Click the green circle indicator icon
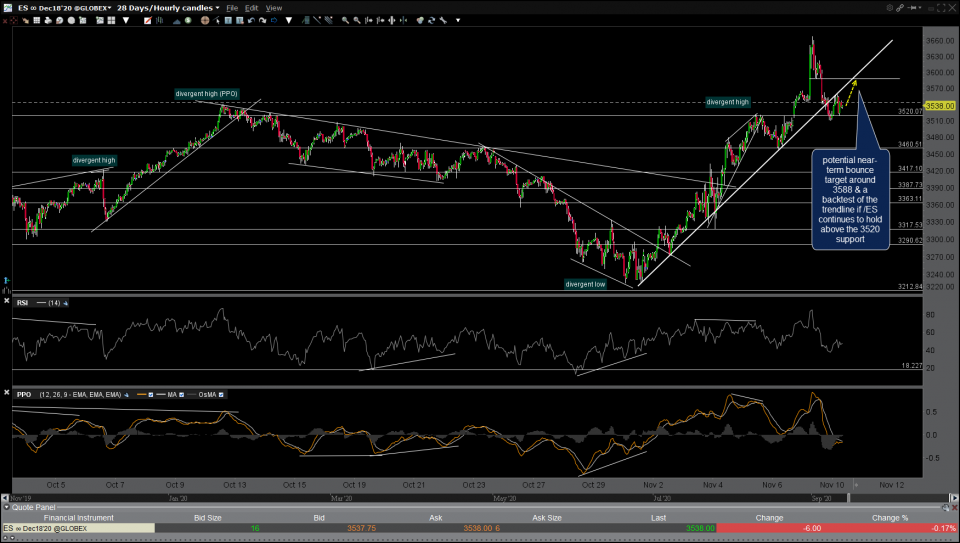Screen dimensions: 960x543 pyautogui.click(x=188, y=20)
